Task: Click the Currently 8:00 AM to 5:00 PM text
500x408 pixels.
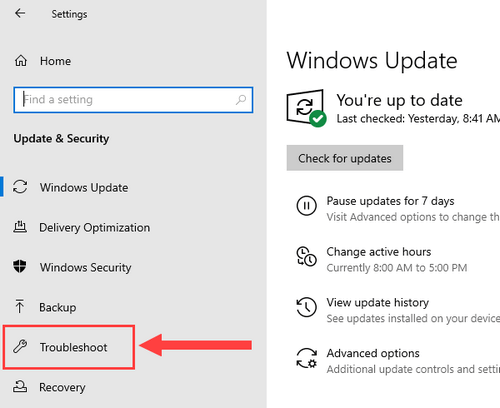Action: [397, 268]
